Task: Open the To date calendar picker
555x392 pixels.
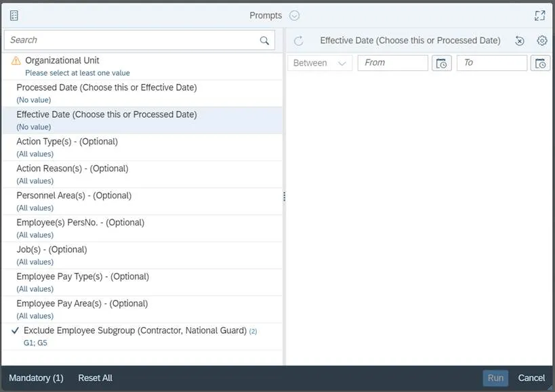Action: coord(540,63)
